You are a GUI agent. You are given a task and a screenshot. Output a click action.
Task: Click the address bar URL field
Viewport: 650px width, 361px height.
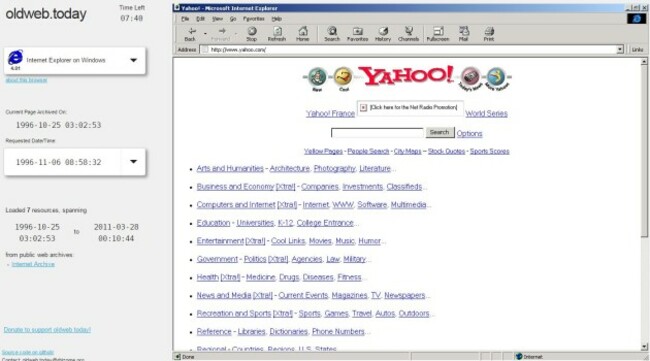(x=410, y=49)
